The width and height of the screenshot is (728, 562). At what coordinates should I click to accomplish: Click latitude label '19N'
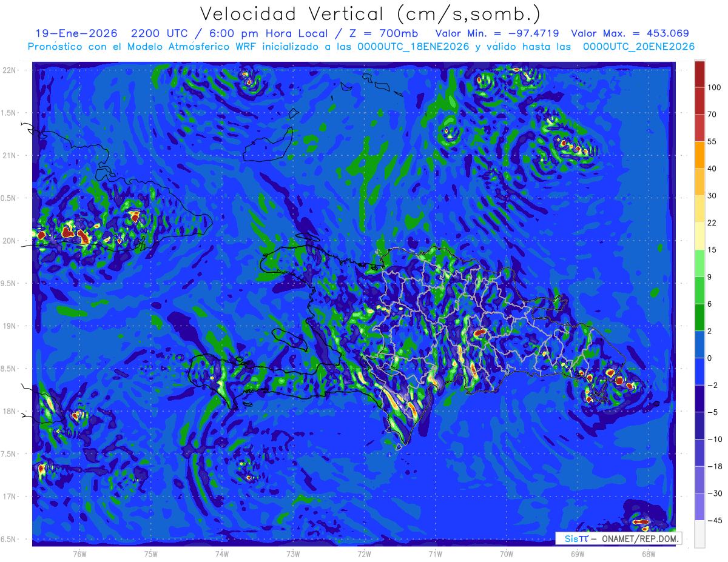(x=9, y=326)
